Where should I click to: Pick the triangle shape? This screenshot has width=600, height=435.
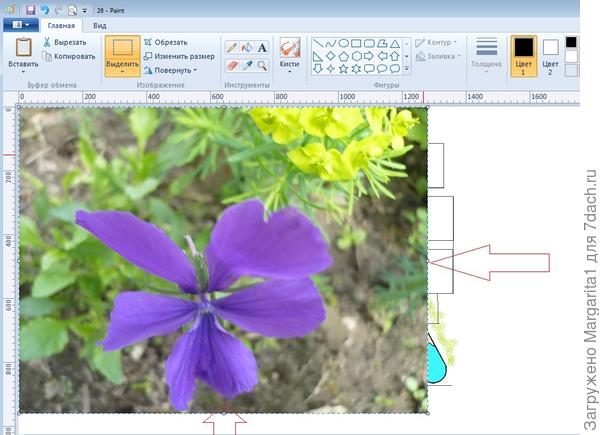tap(395, 43)
